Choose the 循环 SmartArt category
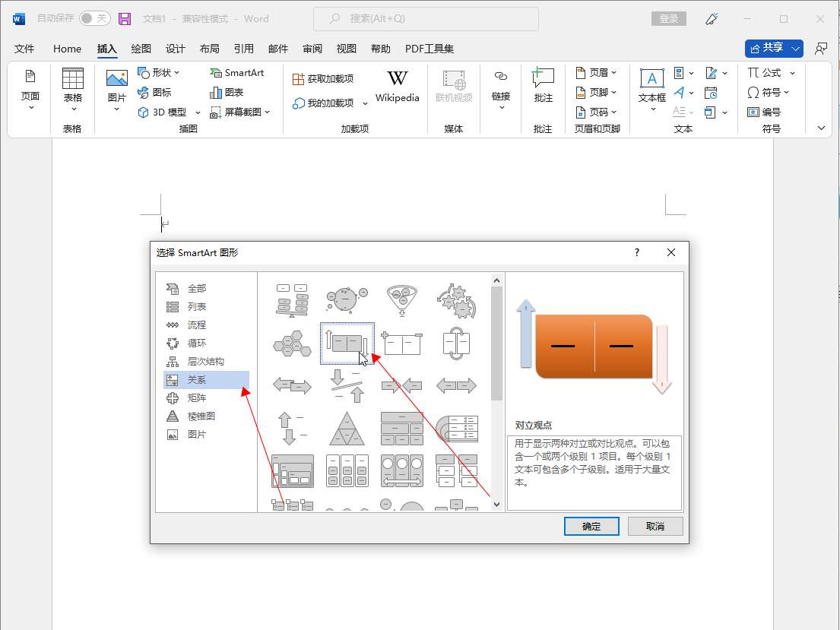This screenshot has width=840, height=630. click(x=197, y=343)
